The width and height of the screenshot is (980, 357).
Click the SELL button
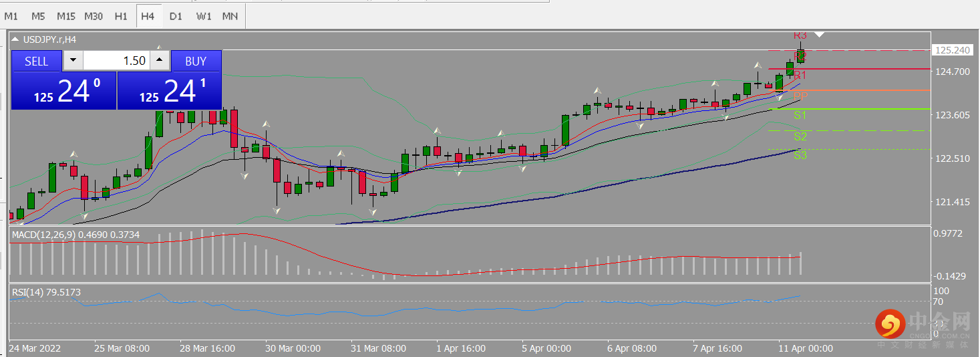click(36, 61)
